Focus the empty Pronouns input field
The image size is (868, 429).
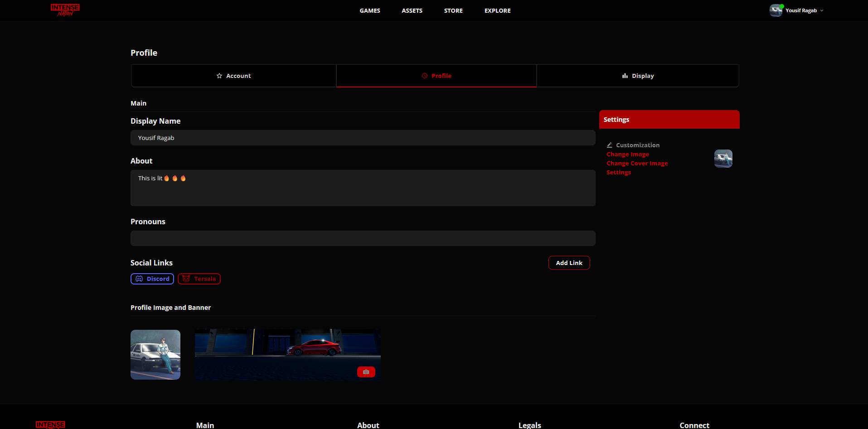pyautogui.click(x=363, y=238)
